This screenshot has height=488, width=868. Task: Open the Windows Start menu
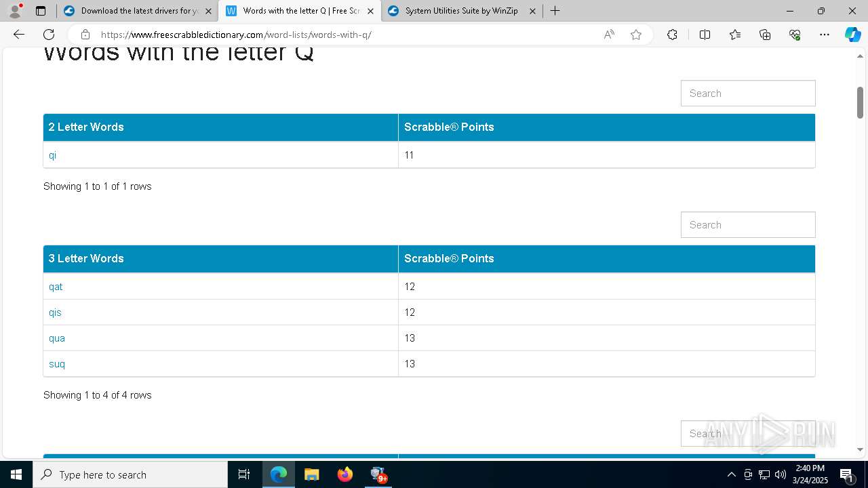click(x=16, y=474)
